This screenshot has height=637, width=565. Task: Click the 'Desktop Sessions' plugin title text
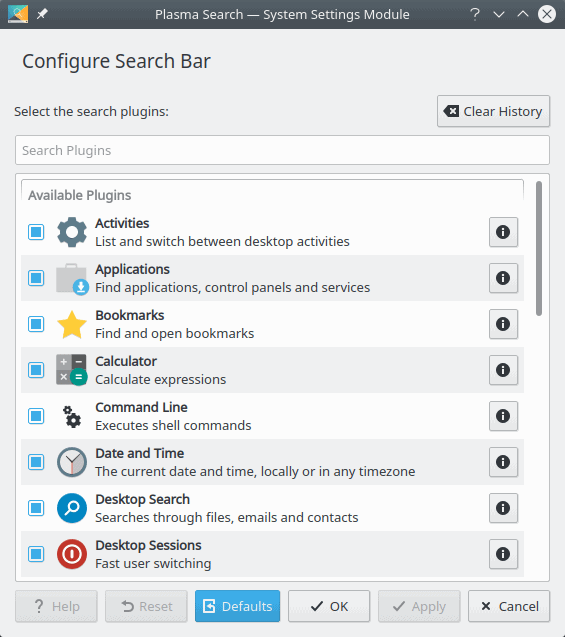tap(148, 545)
